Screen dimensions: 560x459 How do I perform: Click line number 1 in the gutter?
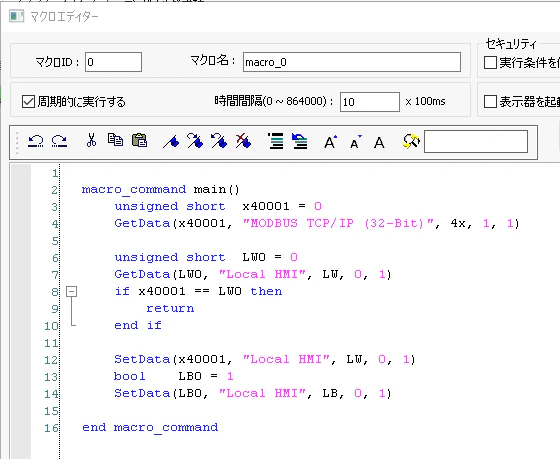tap(55, 173)
